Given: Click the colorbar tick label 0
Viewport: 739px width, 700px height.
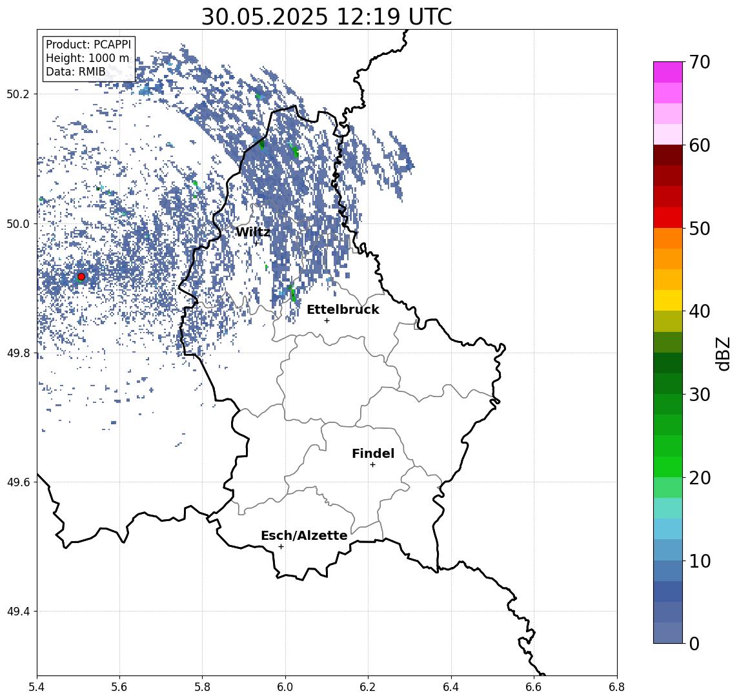Looking at the screenshot, I should click(x=694, y=643).
